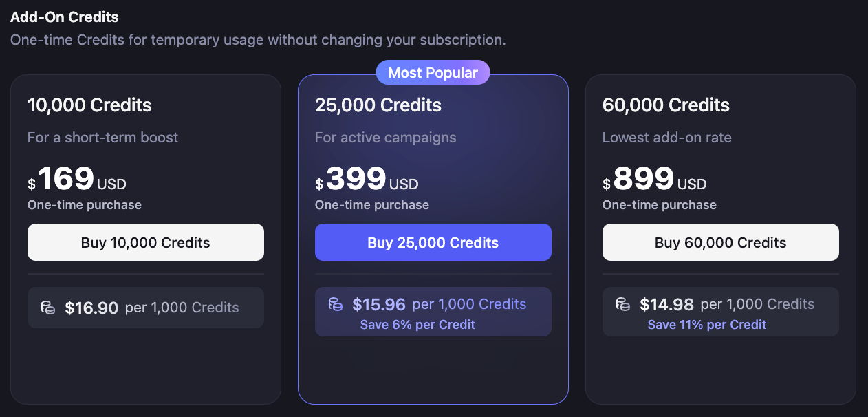Screen dimensions: 868x417
Task: Purchase the 25,000 Credits pack
Action: point(433,242)
